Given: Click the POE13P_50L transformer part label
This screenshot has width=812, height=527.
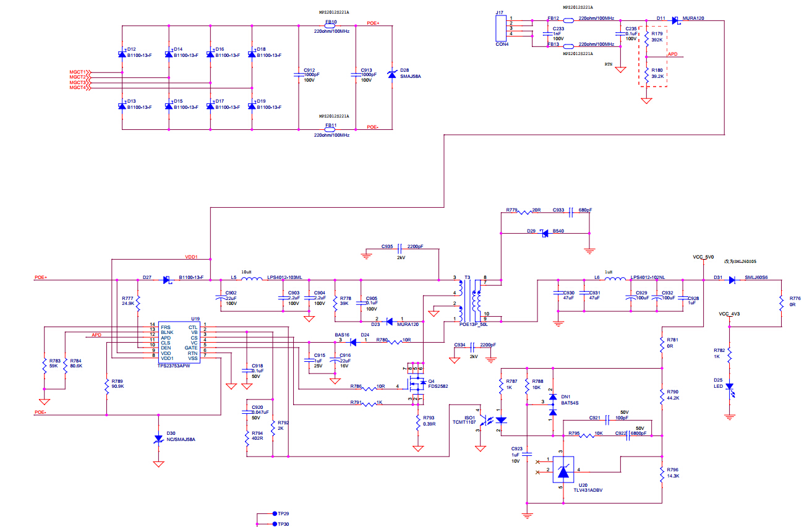Looking at the screenshot, I should click(474, 324).
